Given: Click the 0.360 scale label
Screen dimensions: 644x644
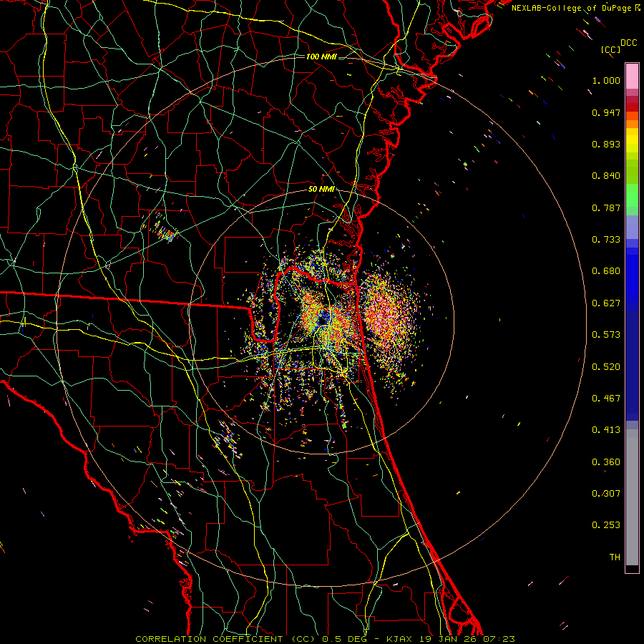Looking at the screenshot, I should (606, 462).
